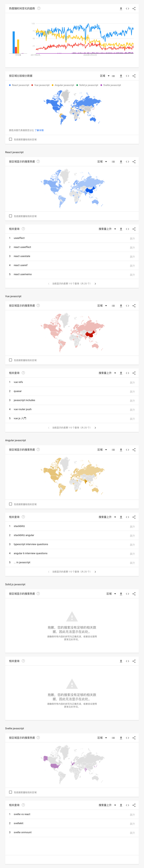Image resolution: width=144 pixels, height=868 pixels.
Task: Tick low-volume regions checkbox under Svelte map
Action: [x=11, y=792]
